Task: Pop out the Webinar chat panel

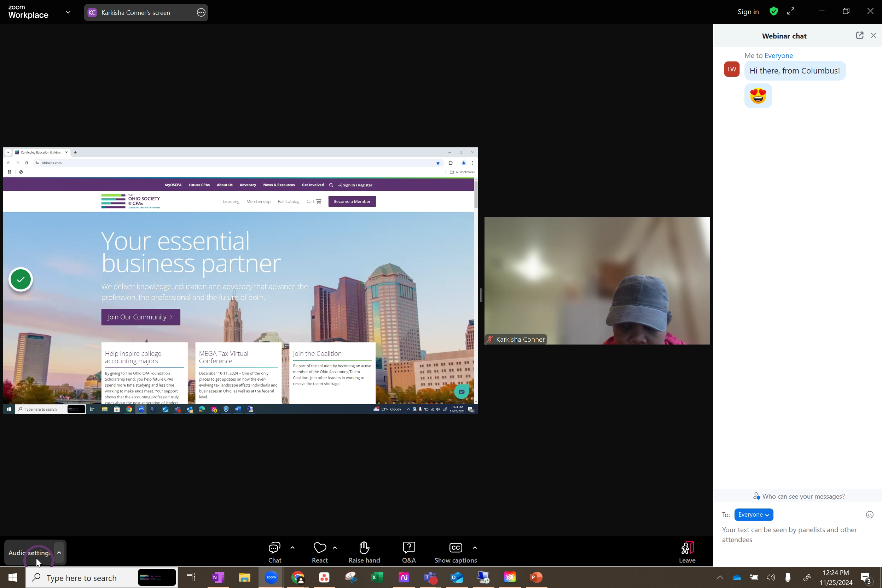Action: (x=859, y=36)
